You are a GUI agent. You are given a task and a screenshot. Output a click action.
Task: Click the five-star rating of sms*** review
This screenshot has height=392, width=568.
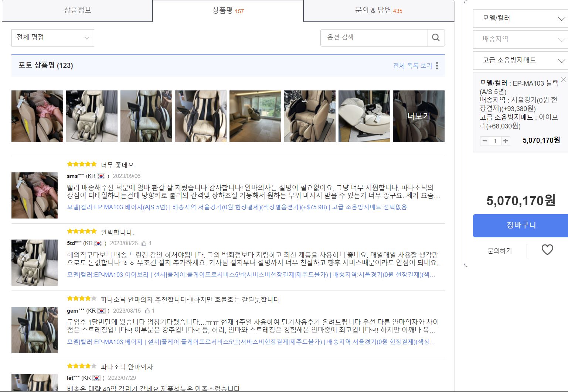[82, 164]
